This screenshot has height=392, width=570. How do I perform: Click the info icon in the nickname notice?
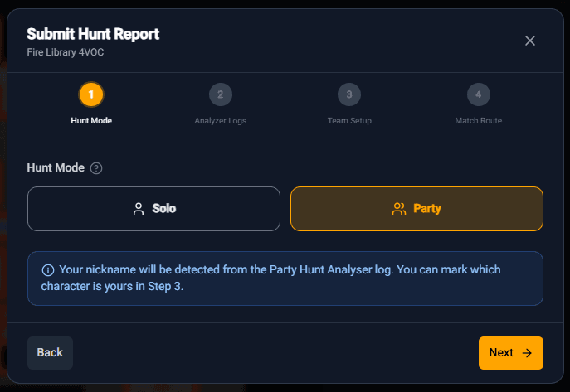click(x=47, y=270)
